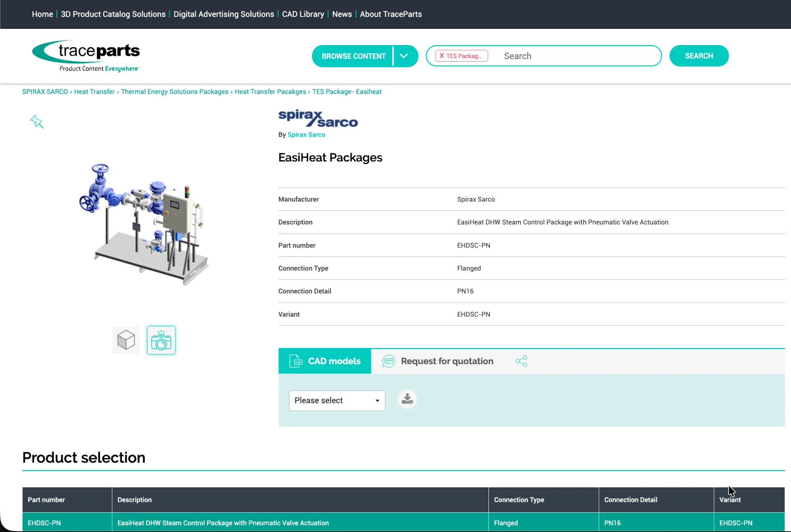This screenshot has height=532, width=791.
Task: Click the Product selection heading
Action: pos(84,457)
